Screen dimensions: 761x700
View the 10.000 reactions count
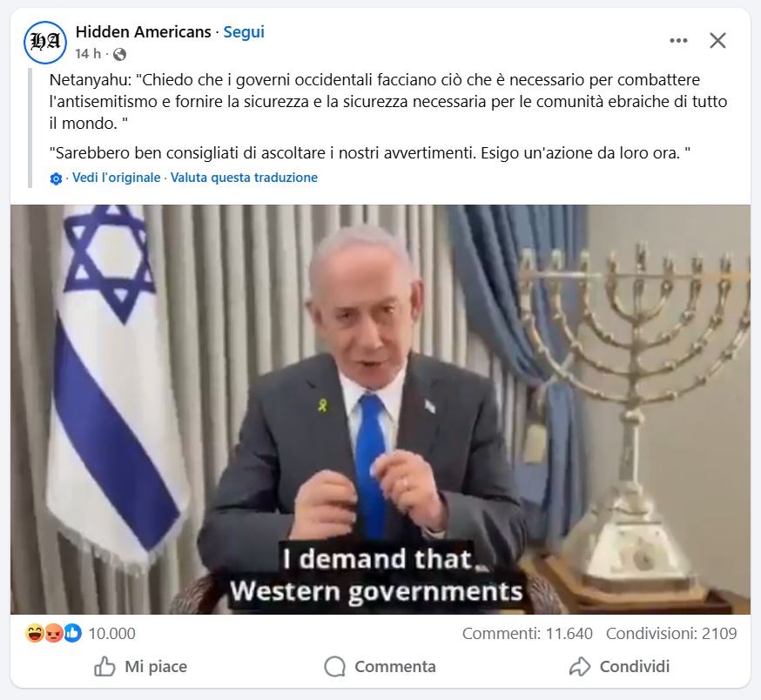pos(112,634)
